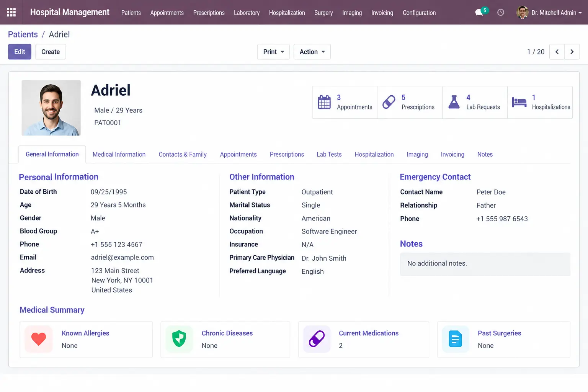Open the Action dropdown

312,52
